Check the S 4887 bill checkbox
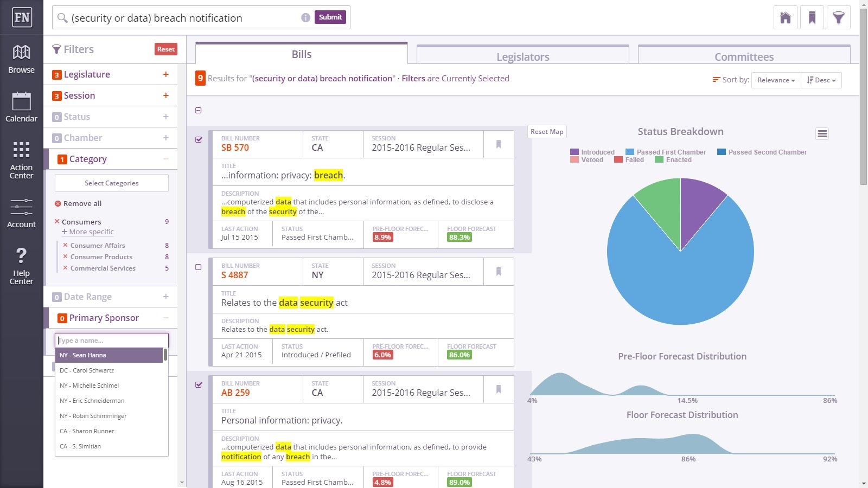The image size is (868, 488). [x=198, y=267]
